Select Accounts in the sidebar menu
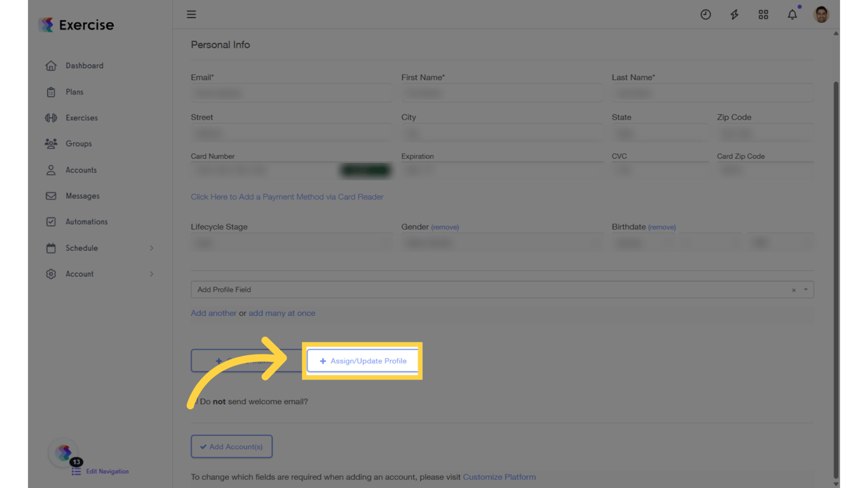Screen dimensions: 868x488 (51, 170)
